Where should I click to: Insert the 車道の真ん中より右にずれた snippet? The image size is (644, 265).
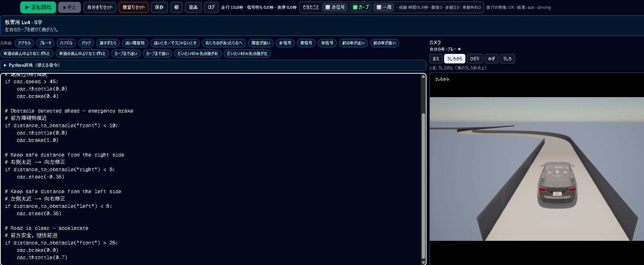27,54
